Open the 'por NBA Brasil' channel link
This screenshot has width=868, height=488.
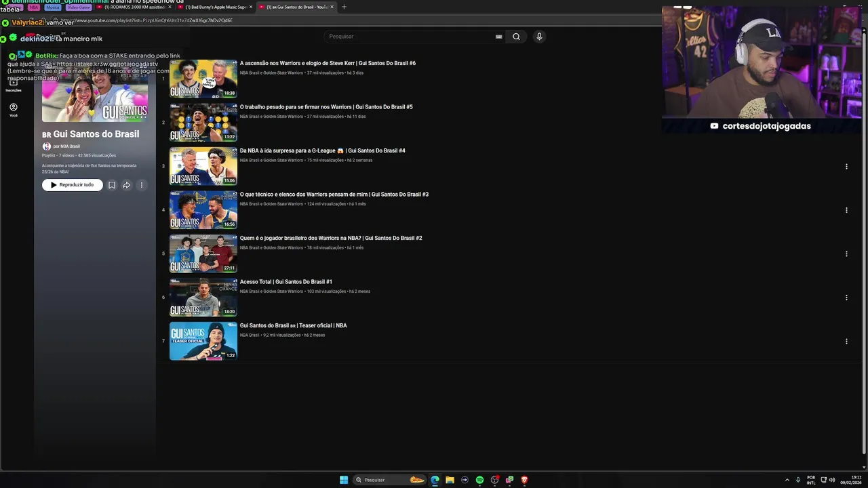click(66, 146)
